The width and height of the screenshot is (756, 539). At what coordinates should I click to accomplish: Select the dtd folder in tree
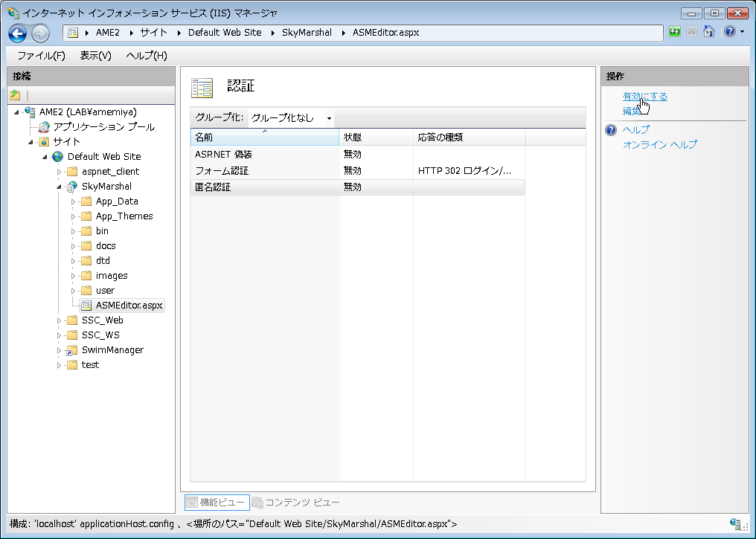point(103,261)
